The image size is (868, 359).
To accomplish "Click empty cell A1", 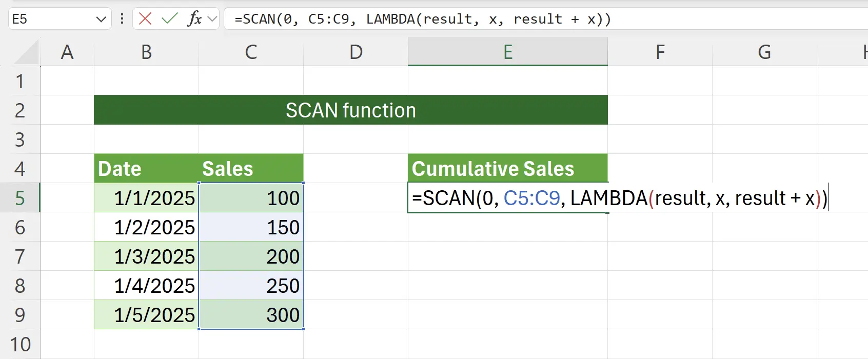I will coord(67,81).
